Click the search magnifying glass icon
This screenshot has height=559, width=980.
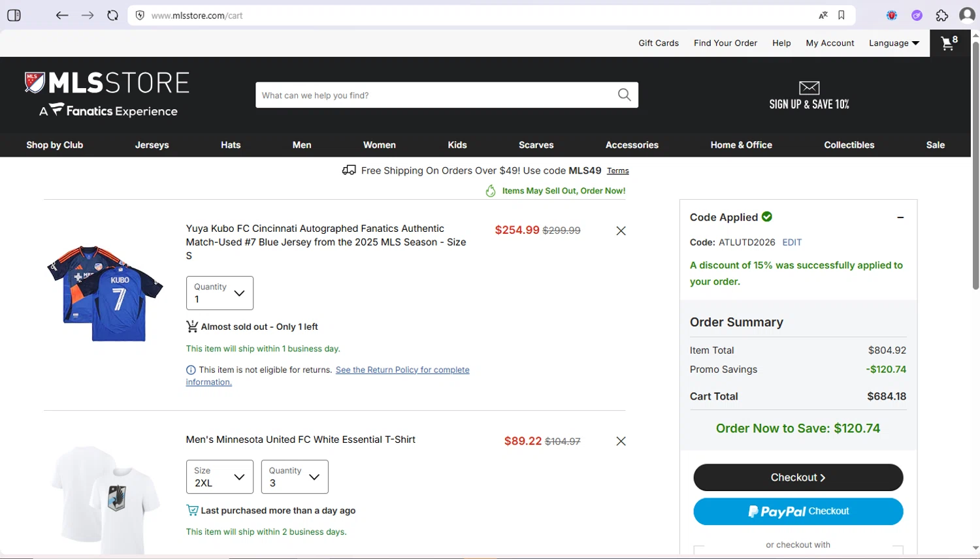point(625,95)
